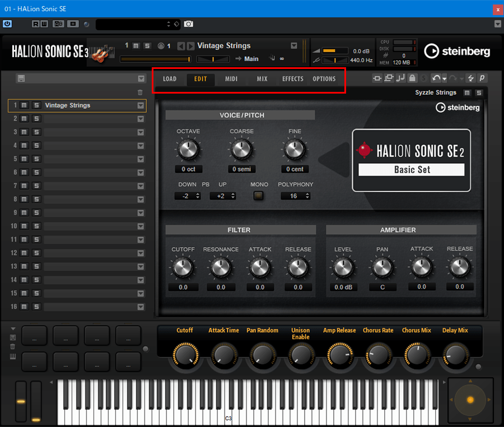Click the camera snapshot icon
504x427 pixels.
point(188,24)
